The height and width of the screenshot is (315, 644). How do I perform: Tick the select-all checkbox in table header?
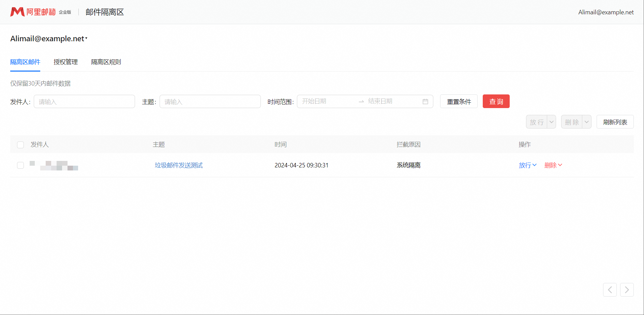(x=20, y=145)
